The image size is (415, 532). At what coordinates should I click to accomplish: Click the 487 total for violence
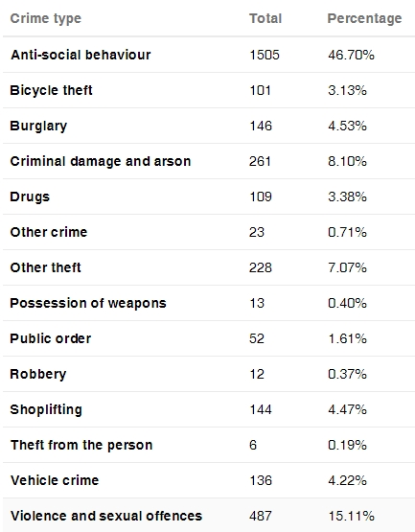click(261, 516)
